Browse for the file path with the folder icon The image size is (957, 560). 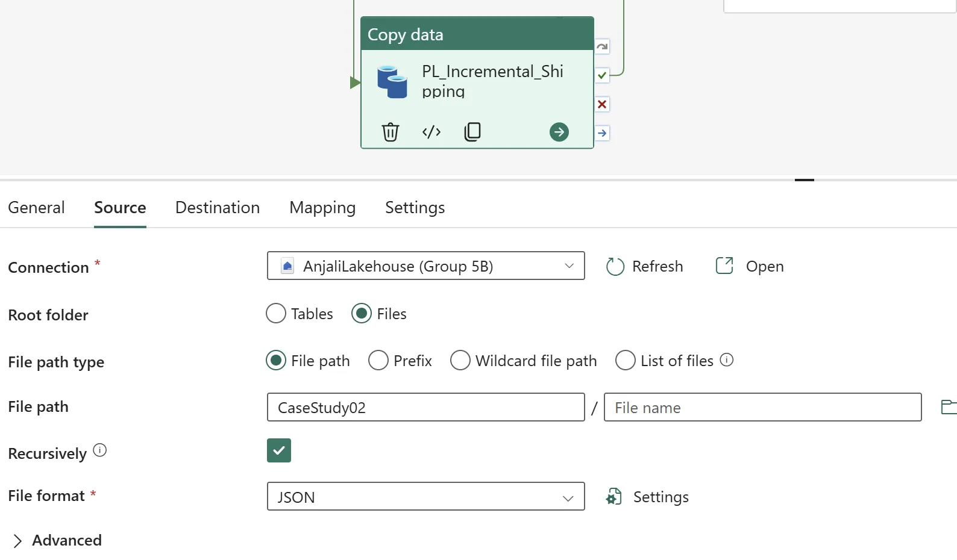(x=949, y=407)
